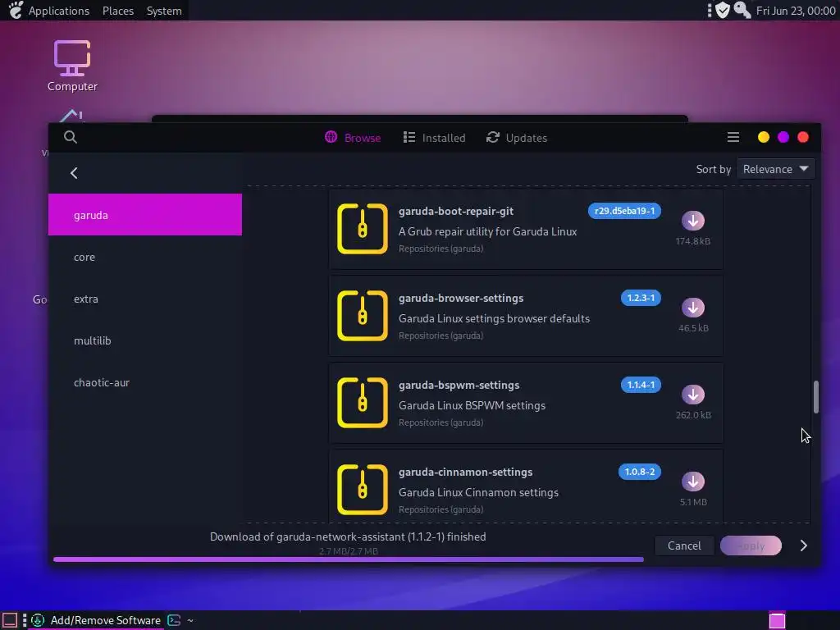Image resolution: width=840 pixels, height=630 pixels.
Task: Install garuda-cinnamon-settings via download arrow
Action: (692, 481)
